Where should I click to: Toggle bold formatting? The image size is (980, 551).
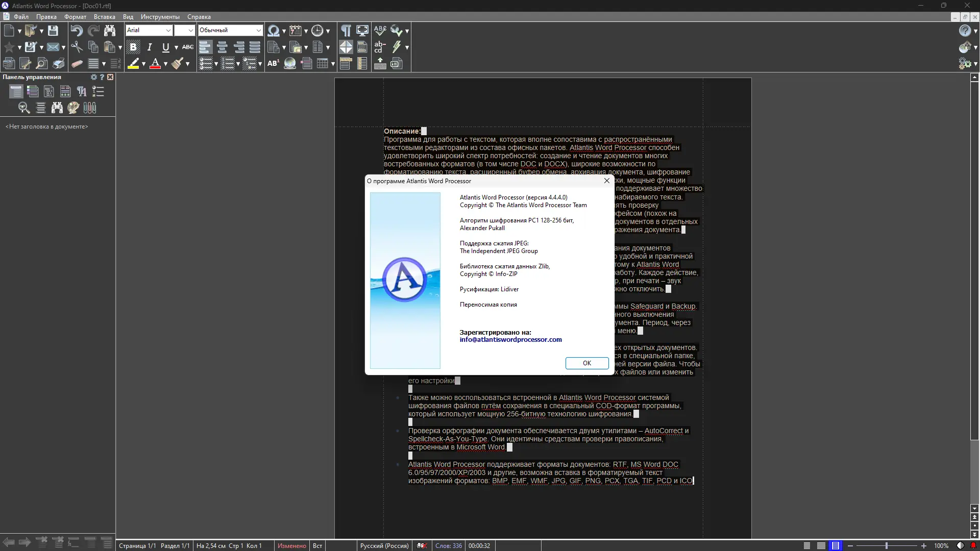point(133,47)
